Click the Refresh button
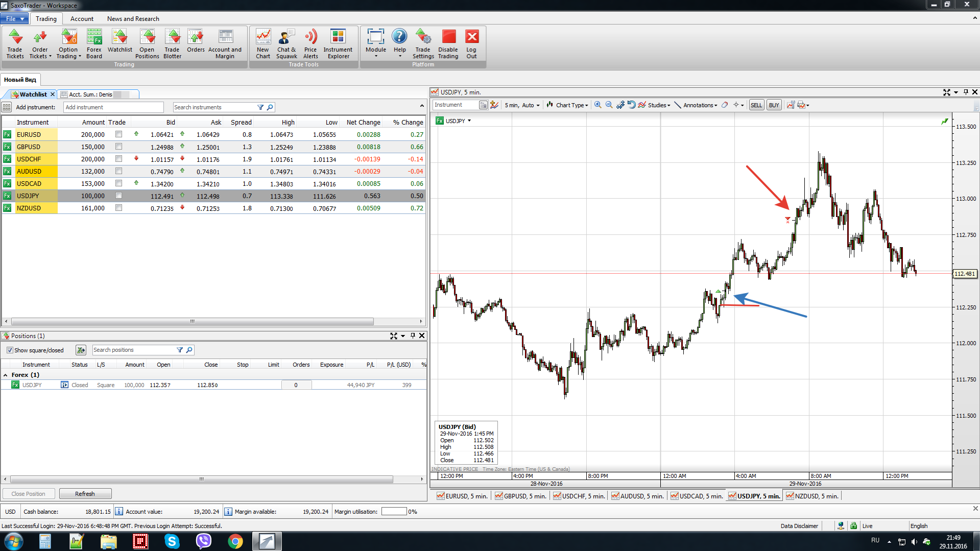980x551 pixels. click(85, 494)
